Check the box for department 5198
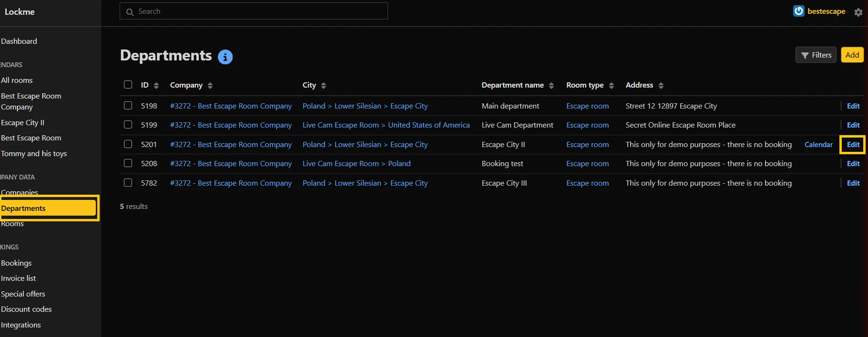The width and height of the screenshot is (868, 337). tap(128, 106)
